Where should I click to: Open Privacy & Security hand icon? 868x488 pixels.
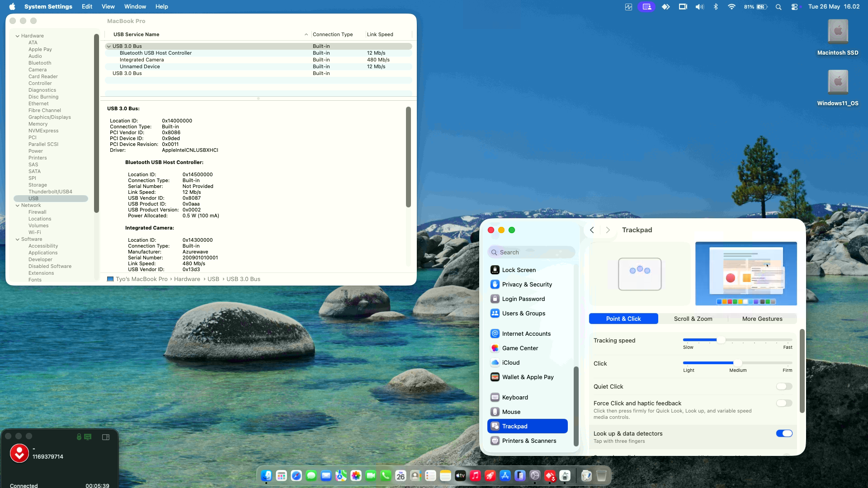[495, 284]
